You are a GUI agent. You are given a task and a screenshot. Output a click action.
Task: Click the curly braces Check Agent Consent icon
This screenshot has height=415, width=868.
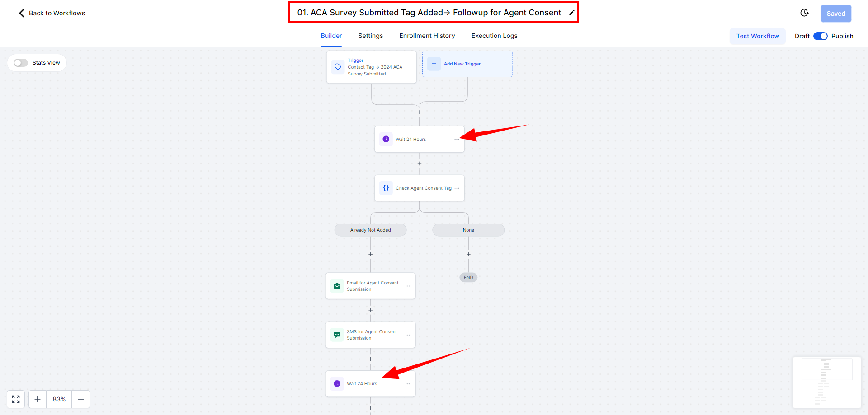tap(386, 188)
